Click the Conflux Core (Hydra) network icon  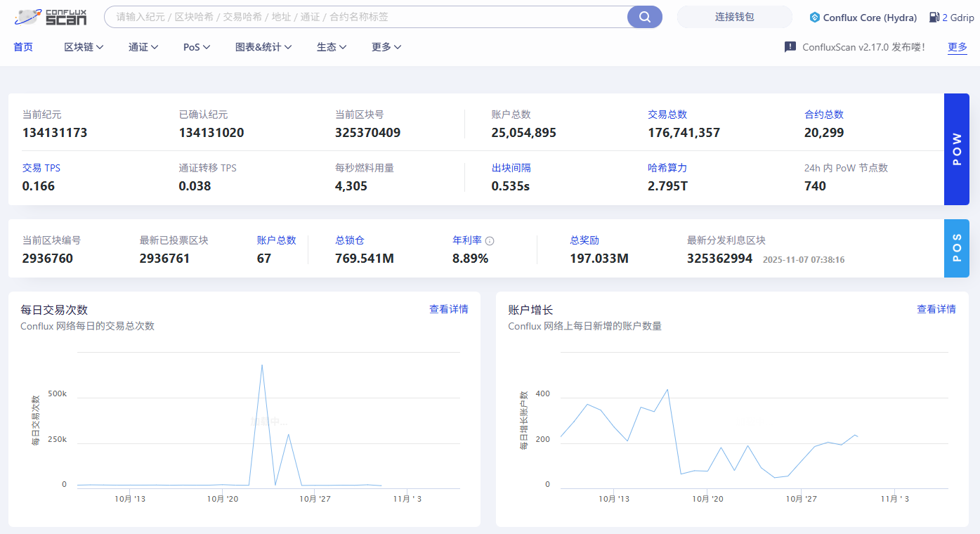[x=814, y=17]
